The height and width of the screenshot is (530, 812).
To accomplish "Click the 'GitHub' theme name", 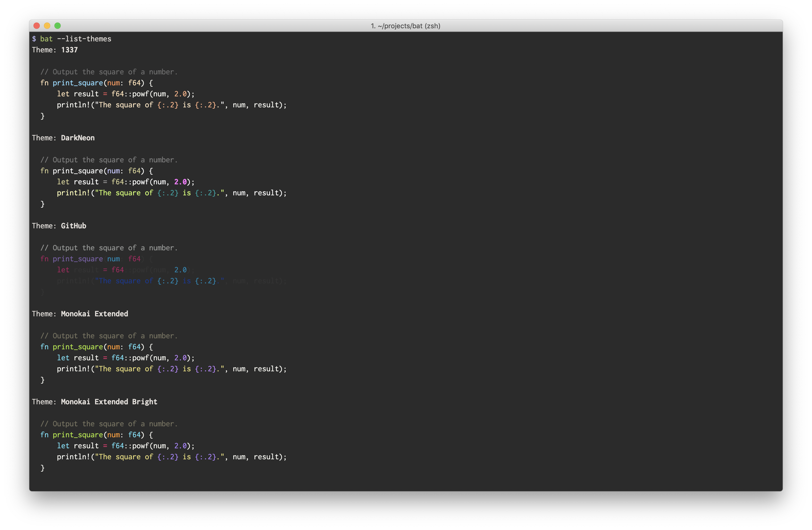I will [73, 226].
